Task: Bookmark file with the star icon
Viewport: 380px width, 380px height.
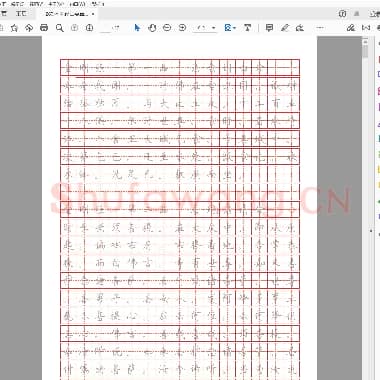Action: pyautogui.click(x=14, y=28)
